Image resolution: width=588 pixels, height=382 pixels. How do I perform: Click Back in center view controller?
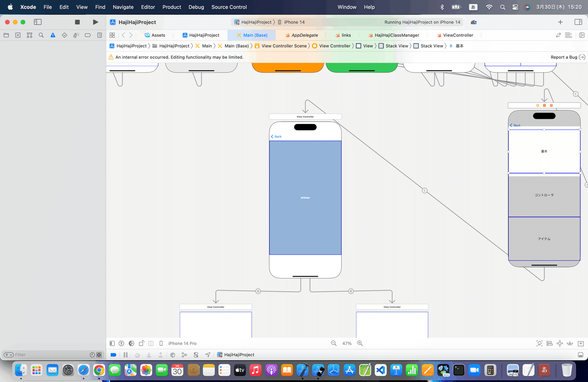point(276,136)
